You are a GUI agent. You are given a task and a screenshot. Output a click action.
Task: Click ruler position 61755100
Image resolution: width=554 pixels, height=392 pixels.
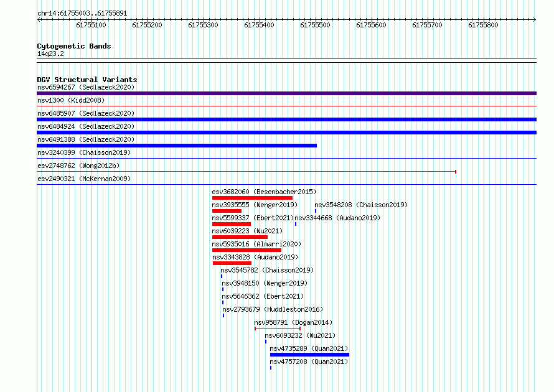coord(91,25)
